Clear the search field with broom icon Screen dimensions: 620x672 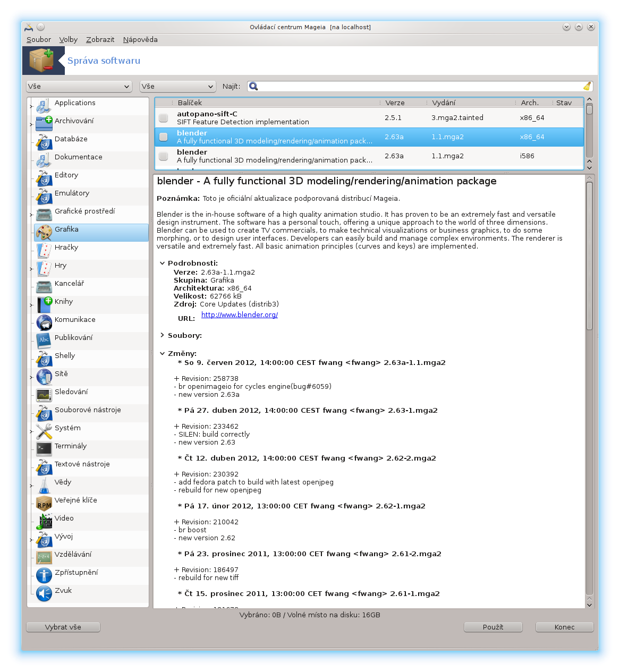pyautogui.click(x=587, y=86)
